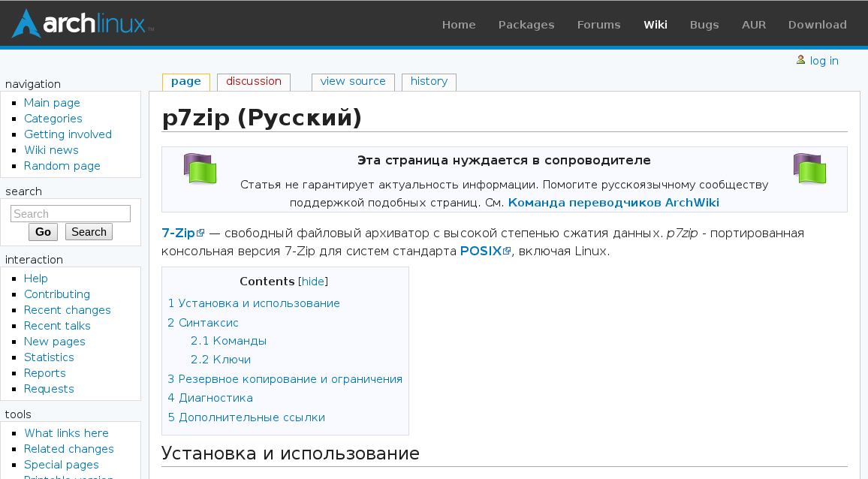868x479 pixels.
Task: Click the Search button
Action: (89, 232)
